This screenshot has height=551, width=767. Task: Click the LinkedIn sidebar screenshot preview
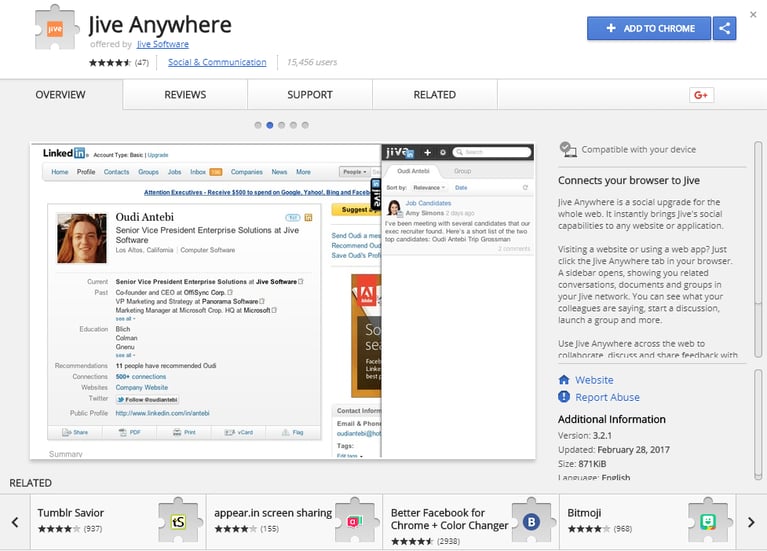pyautogui.click(x=282, y=301)
